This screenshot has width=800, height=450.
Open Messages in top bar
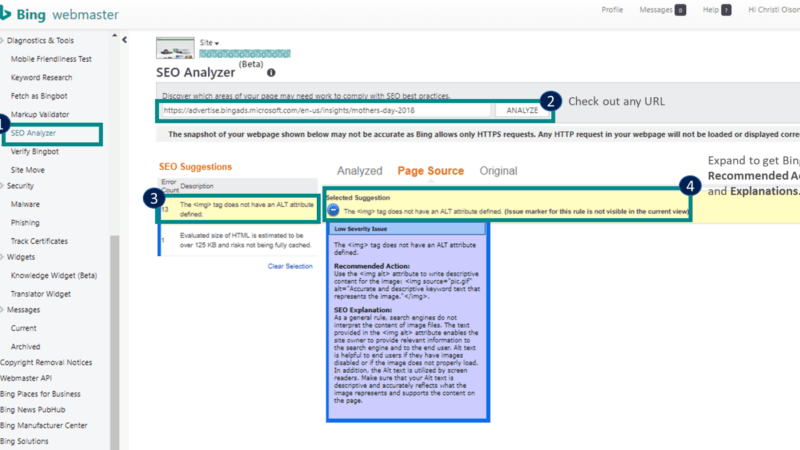tap(656, 10)
